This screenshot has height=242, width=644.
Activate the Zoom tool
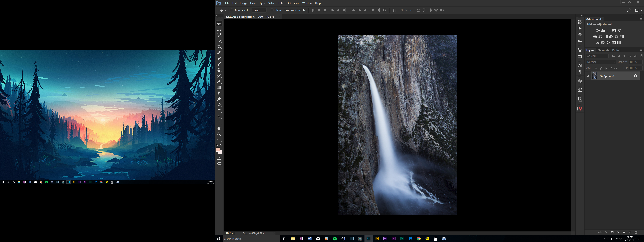point(219,134)
